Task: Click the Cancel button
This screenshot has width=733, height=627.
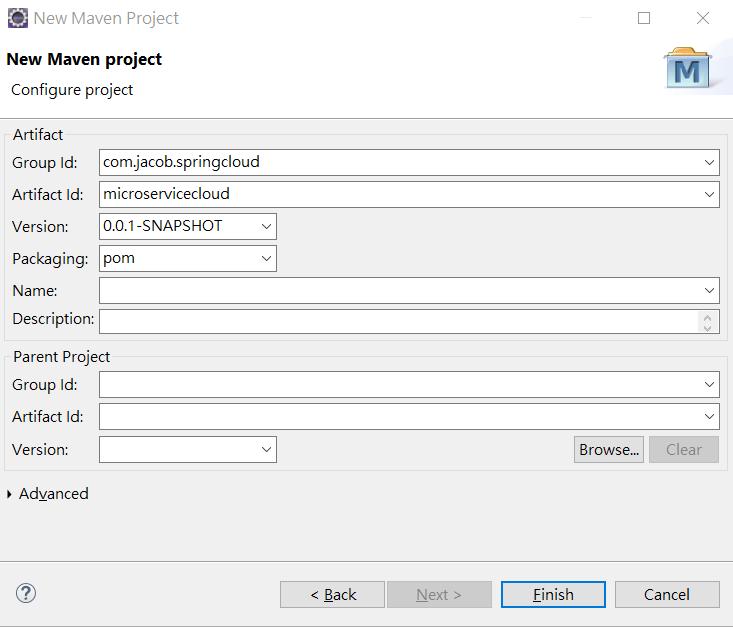Action: (667, 594)
